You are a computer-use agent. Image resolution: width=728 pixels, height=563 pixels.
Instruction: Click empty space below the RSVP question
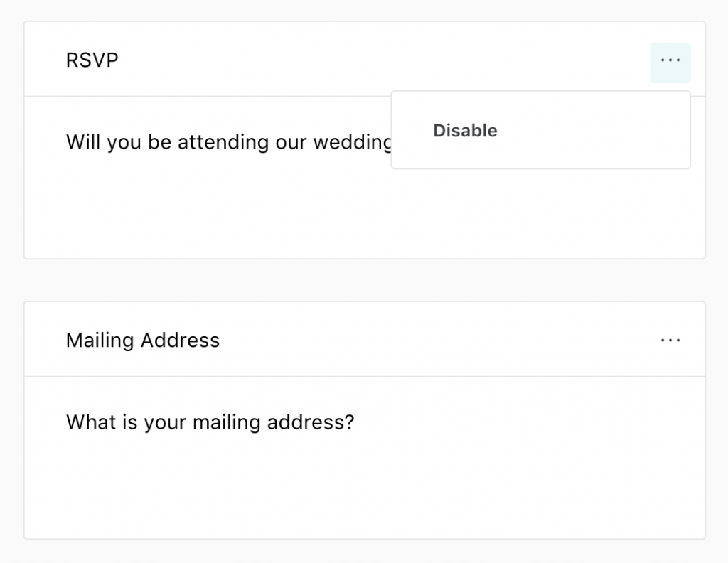pos(213,213)
